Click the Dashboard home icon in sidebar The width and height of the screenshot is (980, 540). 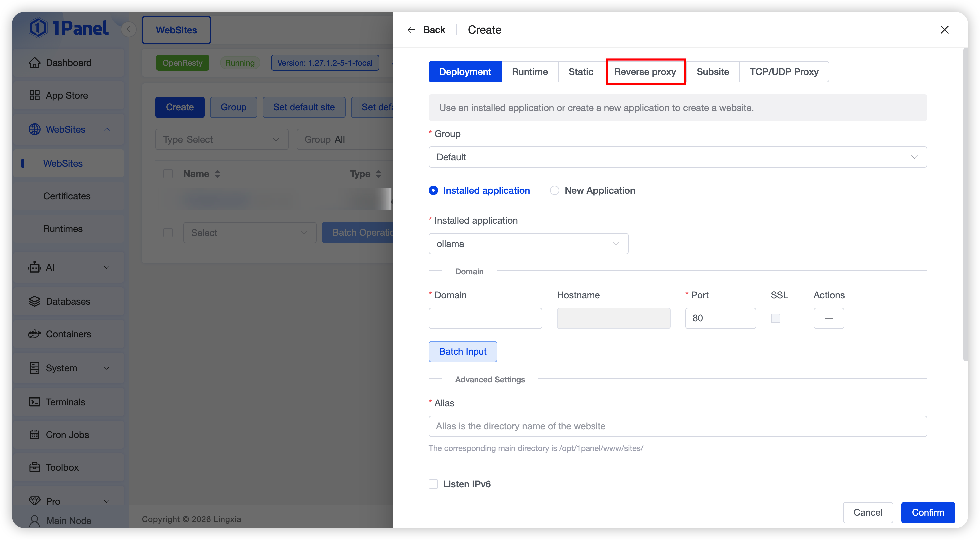tap(34, 63)
